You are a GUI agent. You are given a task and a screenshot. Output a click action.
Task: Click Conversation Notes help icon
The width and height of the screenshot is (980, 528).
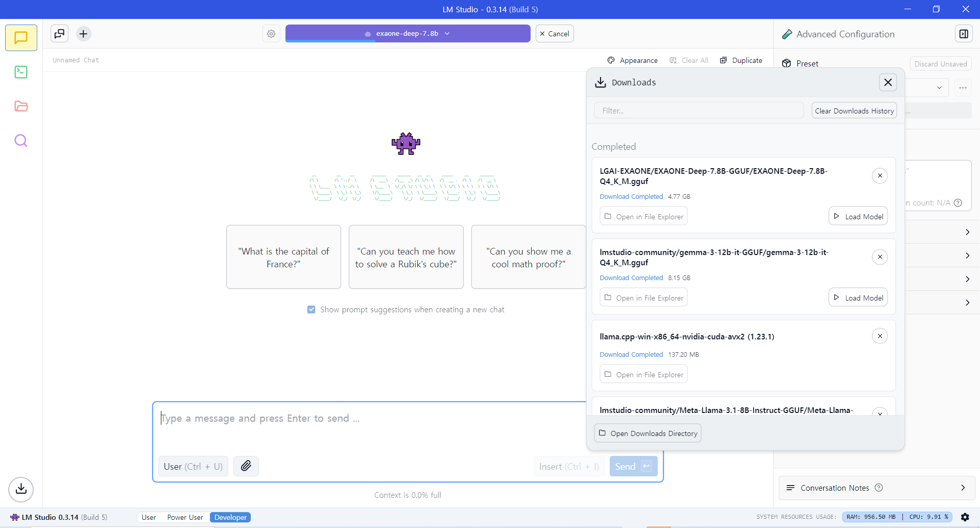(x=879, y=488)
